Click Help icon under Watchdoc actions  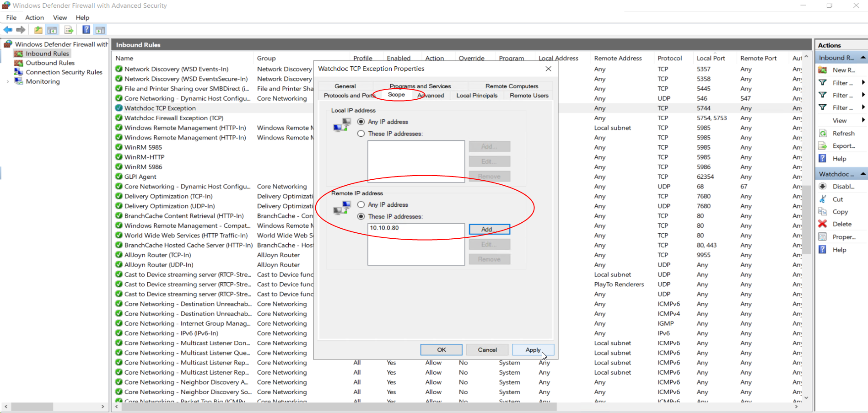tap(822, 250)
